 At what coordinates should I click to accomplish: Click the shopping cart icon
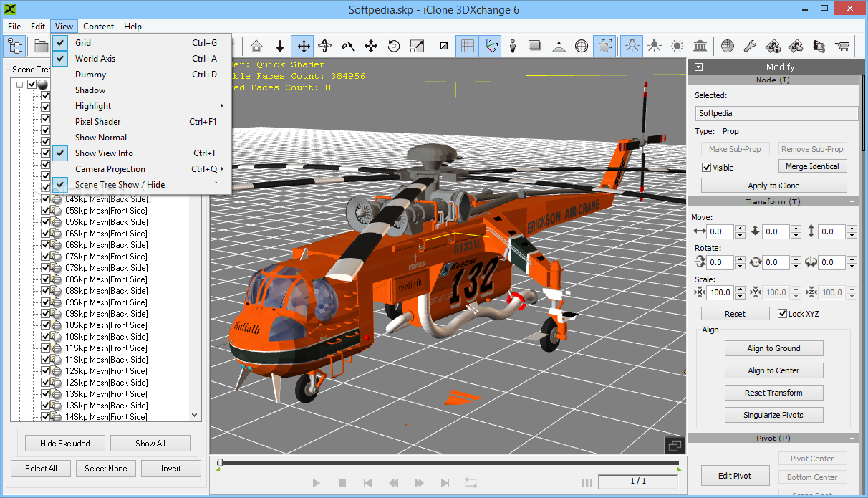[x=842, y=47]
